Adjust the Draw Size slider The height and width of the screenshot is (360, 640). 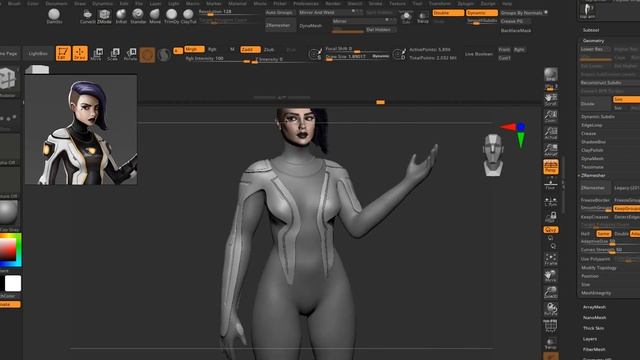pyautogui.click(x=357, y=57)
